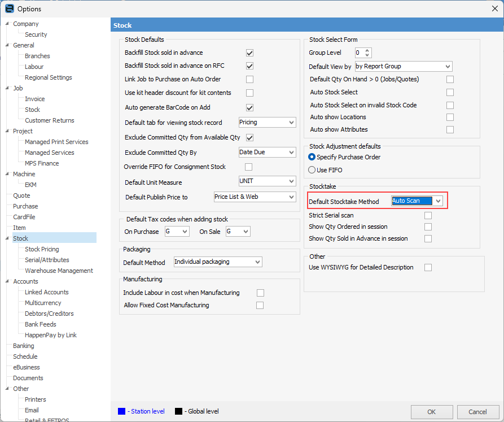Open Warehouse Management options

[x=59, y=271]
